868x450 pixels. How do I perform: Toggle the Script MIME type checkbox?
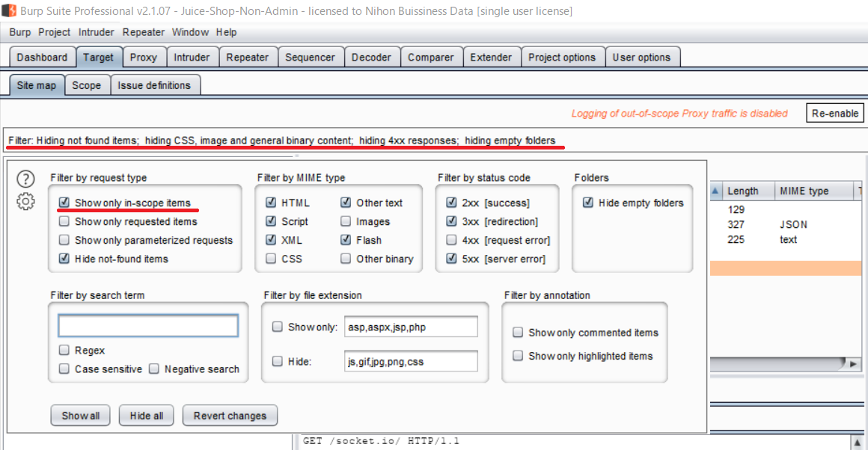tap(271, 222)
